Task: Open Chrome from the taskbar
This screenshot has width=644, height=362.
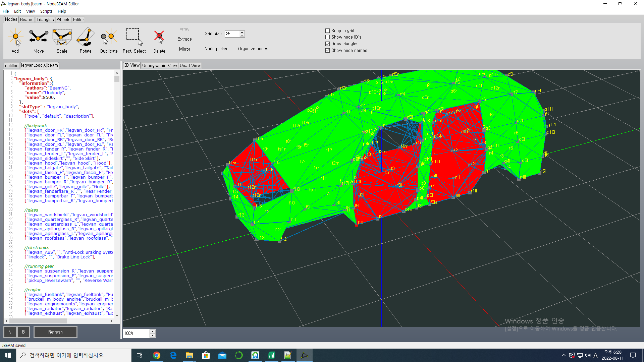Action: (x=156, y=355)
